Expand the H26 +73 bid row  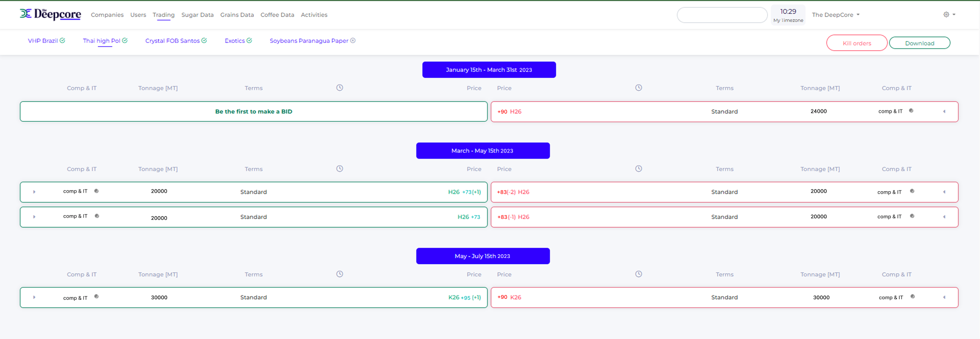[34, 217]
